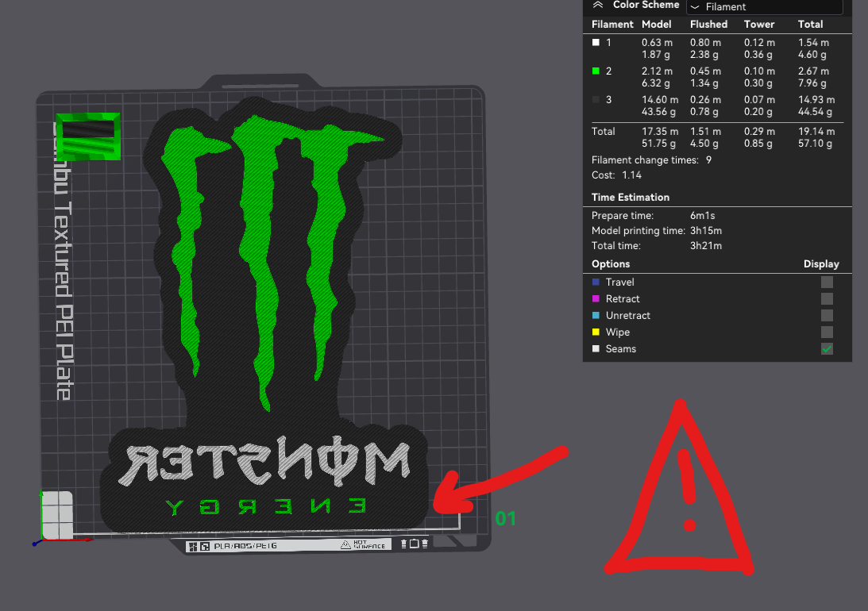Click the delete plate icon on the plate bar

(426, 544)
